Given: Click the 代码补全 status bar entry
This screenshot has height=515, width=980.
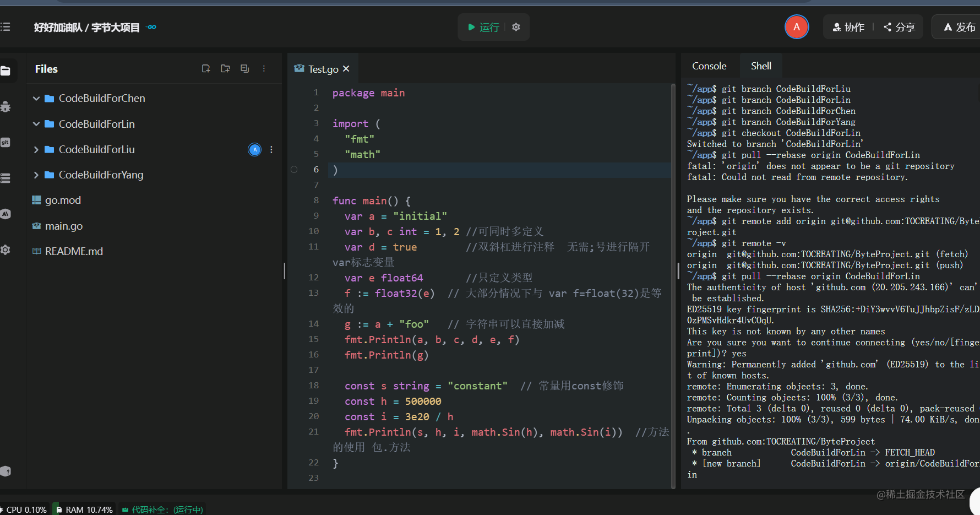Looking at the screenshot, I should [162, 509].
